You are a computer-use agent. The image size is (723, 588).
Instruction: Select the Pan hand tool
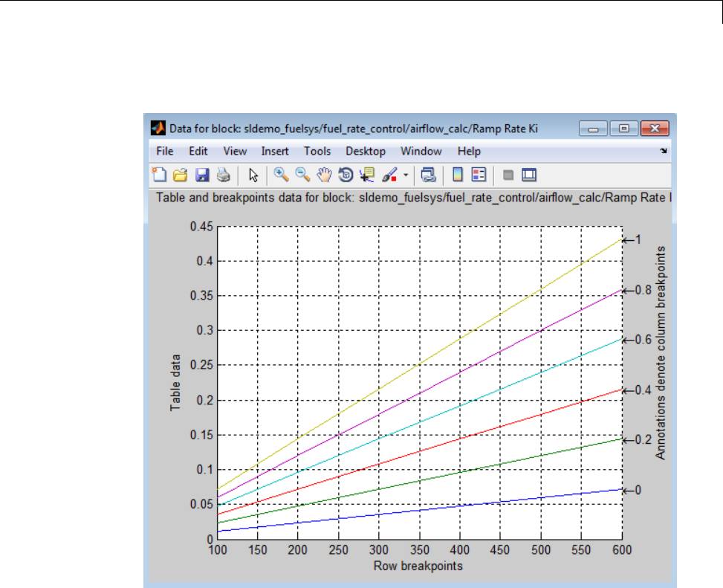tap(324, 175)
